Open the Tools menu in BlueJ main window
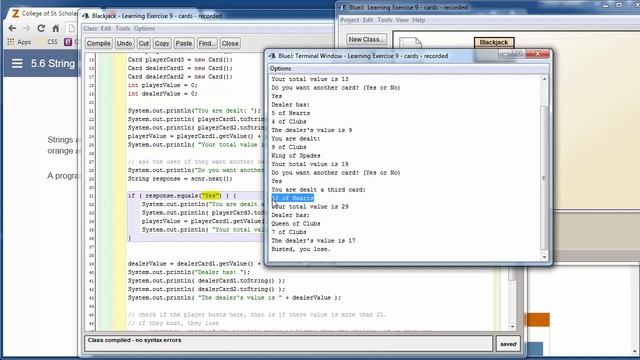 pos(384,20)
